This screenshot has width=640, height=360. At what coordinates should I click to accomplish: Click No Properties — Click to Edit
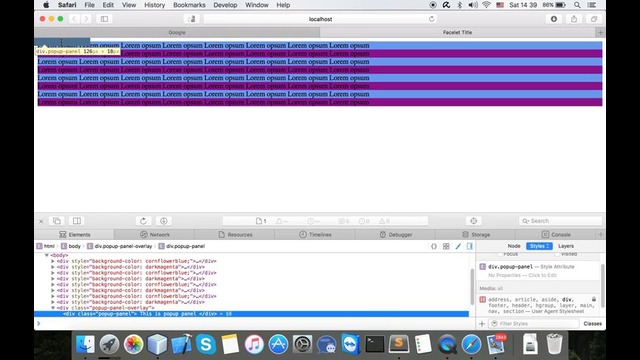click(522, 275)
